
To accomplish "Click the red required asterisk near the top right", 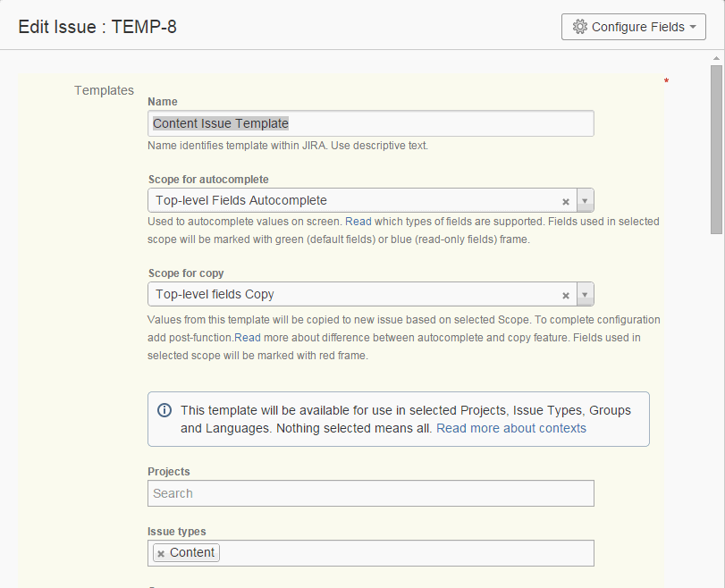I will point(666,80).
